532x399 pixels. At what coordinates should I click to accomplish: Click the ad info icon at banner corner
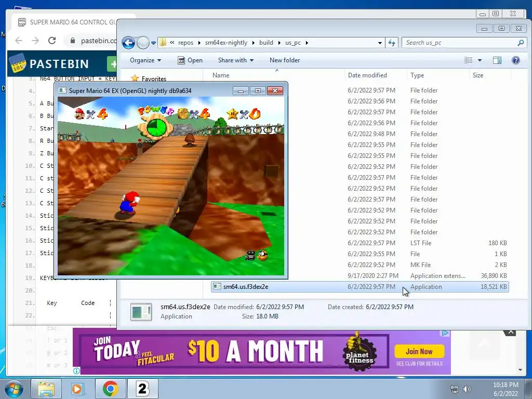(x=77, y=371)
